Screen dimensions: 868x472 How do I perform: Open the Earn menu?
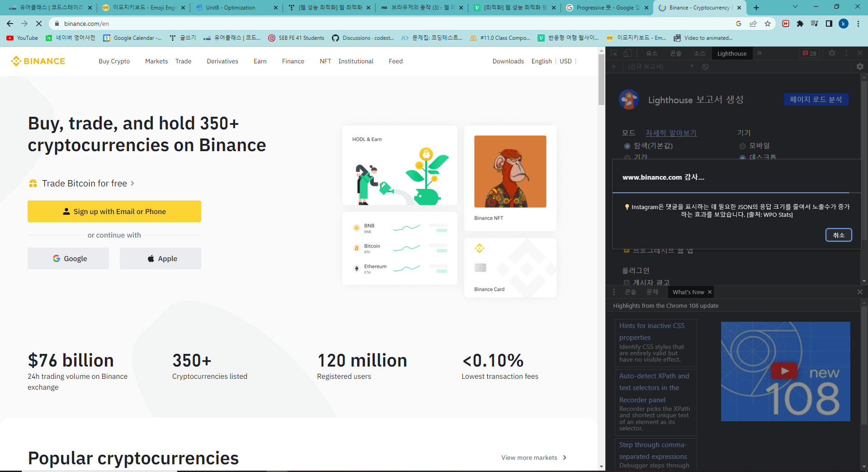(260, 61)
